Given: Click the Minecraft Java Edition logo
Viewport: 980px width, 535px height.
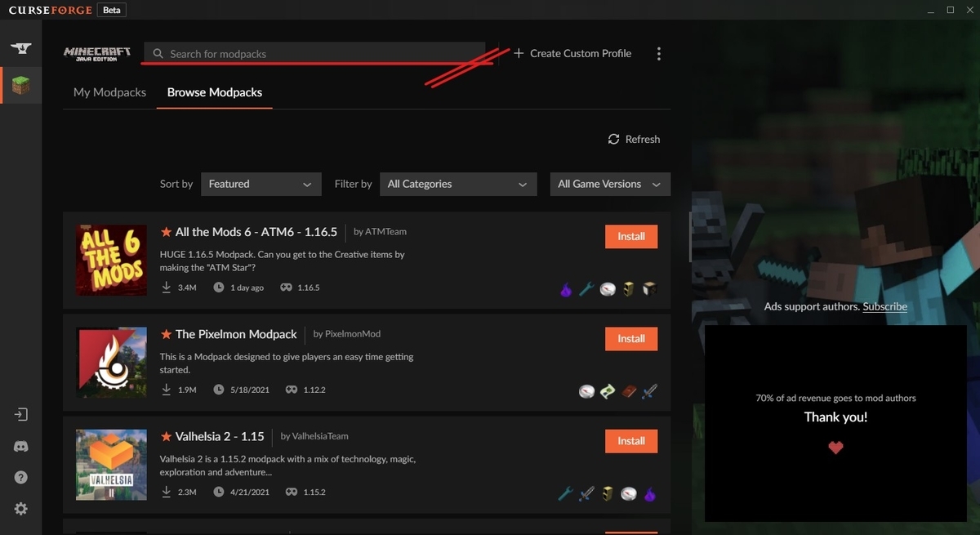Looking at the screenshot, I should [x=97, y=53].
